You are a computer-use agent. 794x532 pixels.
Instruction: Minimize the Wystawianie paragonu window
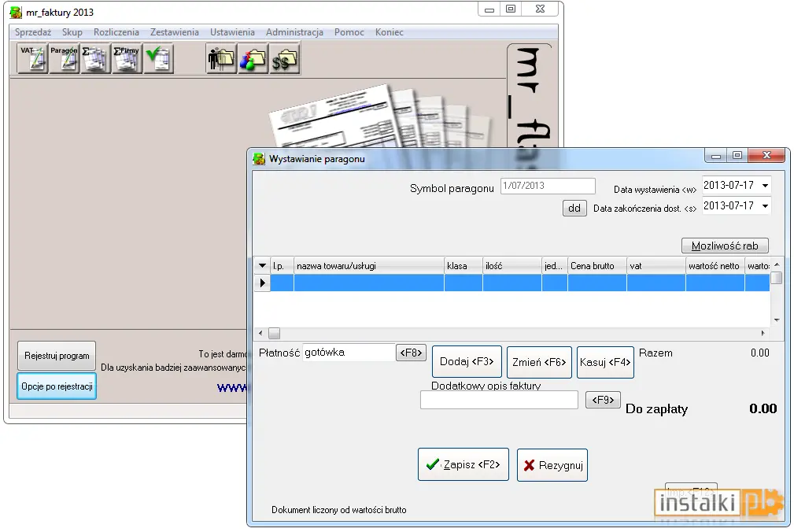[716, 155]
